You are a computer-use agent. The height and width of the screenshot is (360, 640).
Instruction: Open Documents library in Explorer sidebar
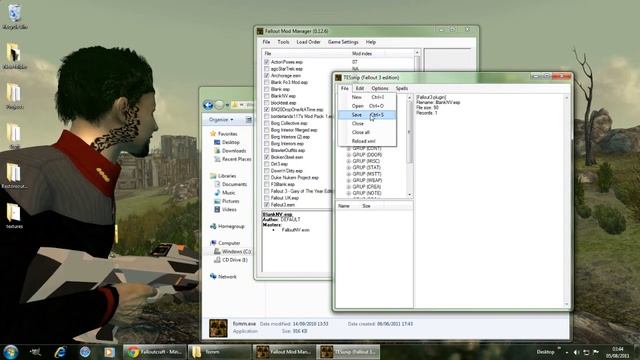point(230,184)
